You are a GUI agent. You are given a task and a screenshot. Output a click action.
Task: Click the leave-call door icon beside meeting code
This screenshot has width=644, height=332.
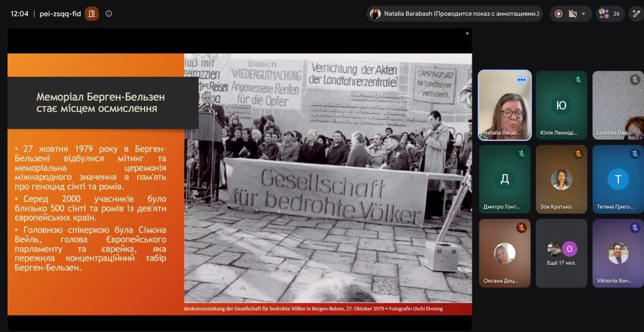92,14
